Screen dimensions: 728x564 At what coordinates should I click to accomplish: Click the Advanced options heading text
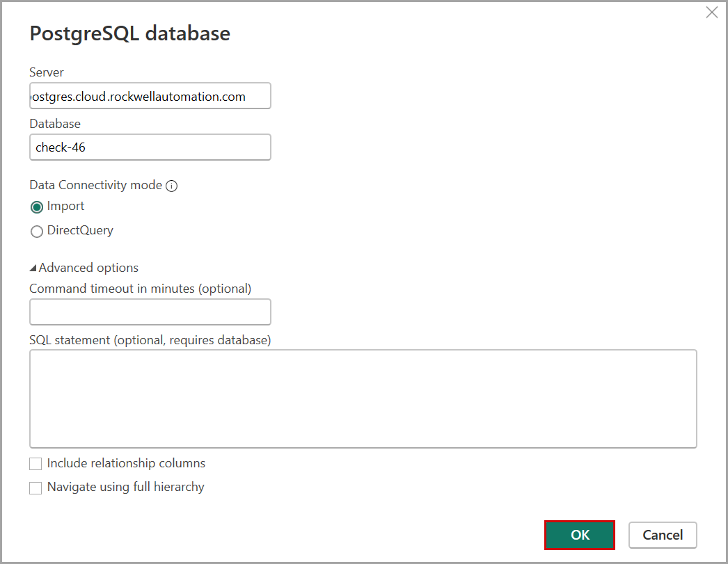pos(88,268)
